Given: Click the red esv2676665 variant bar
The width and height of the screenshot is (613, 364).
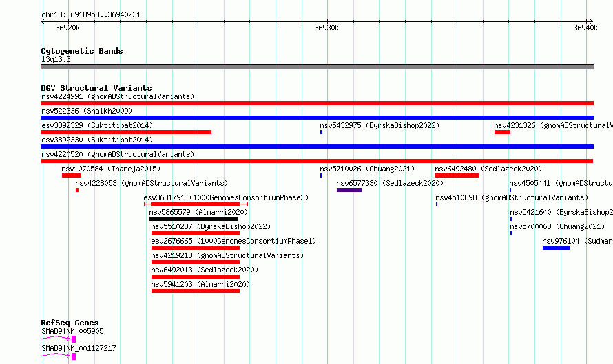Looking at the screenshot, I should 196,248.
